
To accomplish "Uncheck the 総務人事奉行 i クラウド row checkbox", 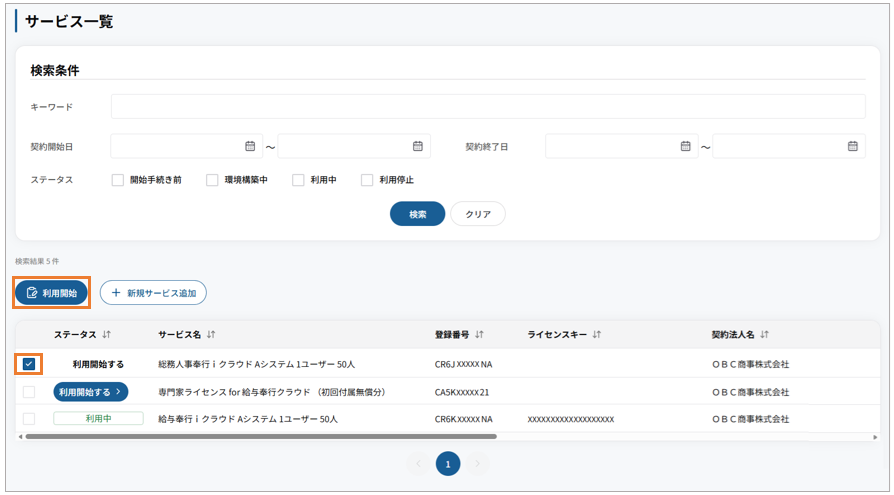I will click(x=29, y=364).
